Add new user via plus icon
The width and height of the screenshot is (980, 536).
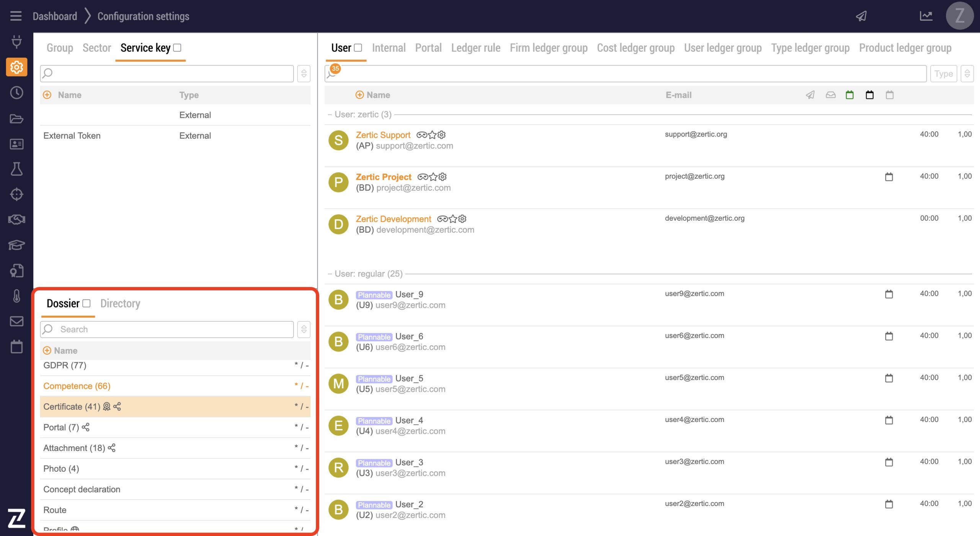pos(359,95)
